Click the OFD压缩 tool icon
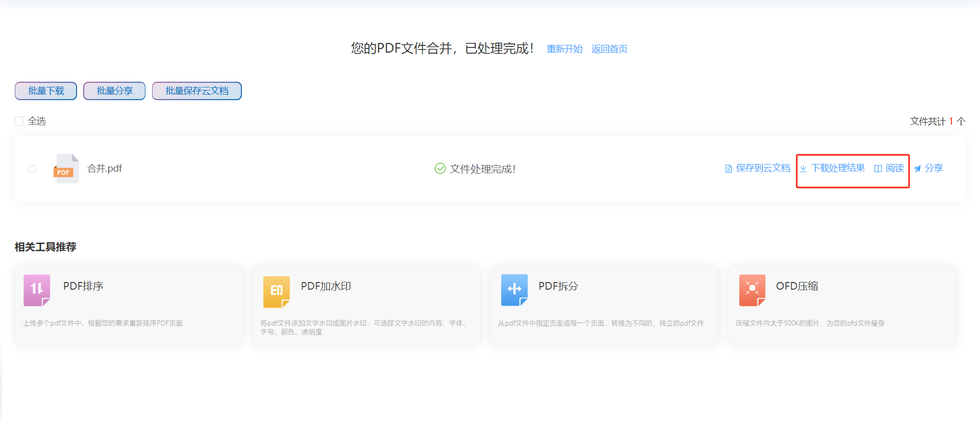980x445 pixels. [x=752, y=290]
